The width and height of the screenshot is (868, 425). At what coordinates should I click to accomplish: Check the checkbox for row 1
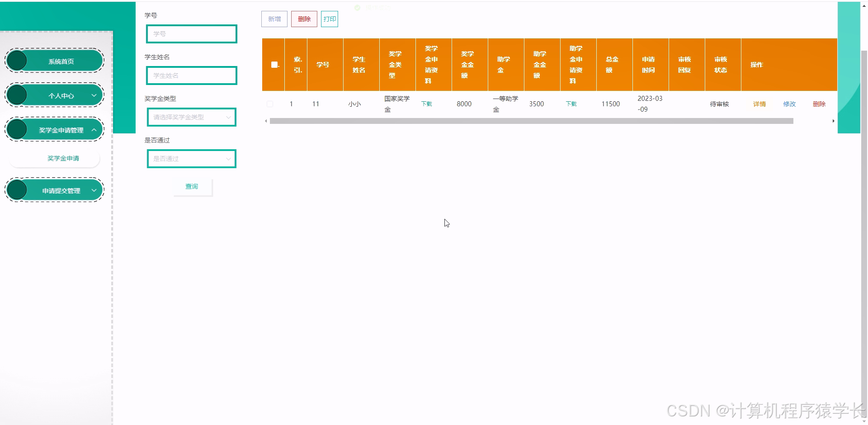pyautogui.click(x=270, y=104)
